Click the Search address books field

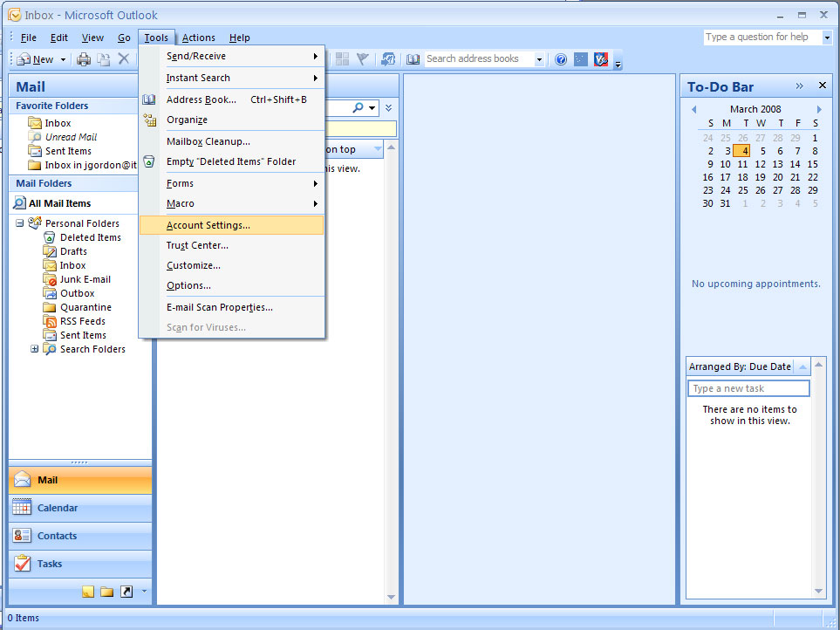[x=480, y=59]
